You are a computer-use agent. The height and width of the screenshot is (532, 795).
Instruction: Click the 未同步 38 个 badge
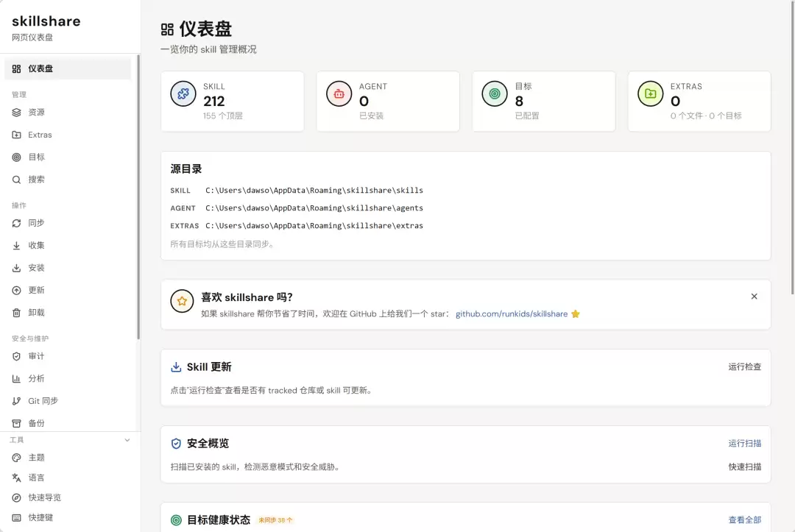275,519
